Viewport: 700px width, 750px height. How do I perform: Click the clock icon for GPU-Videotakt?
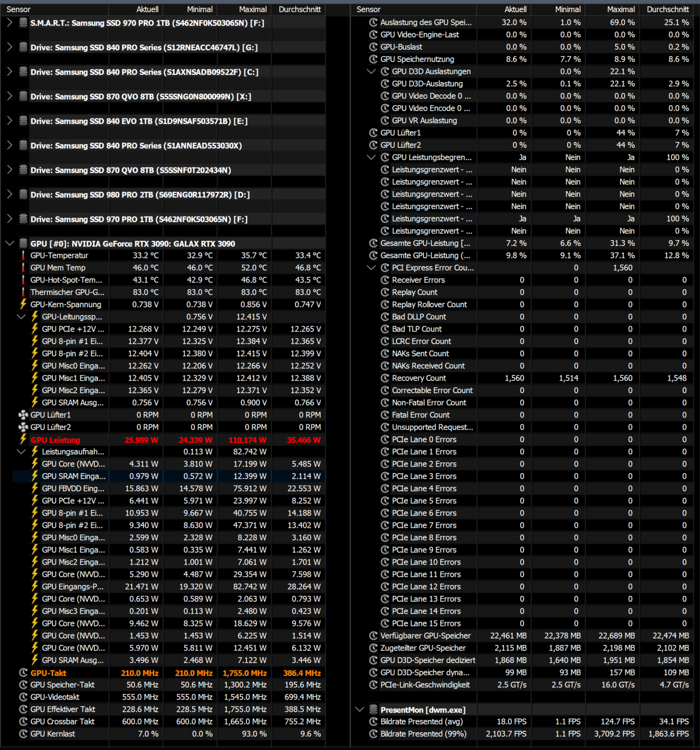coord(23,697)
